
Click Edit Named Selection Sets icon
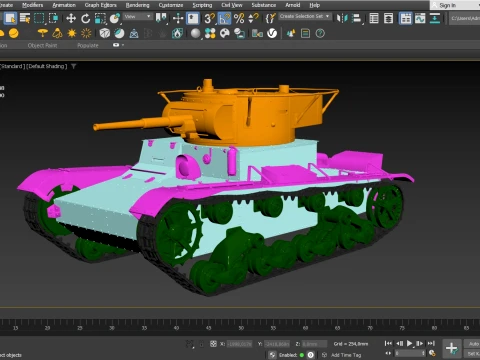[270, 18]
